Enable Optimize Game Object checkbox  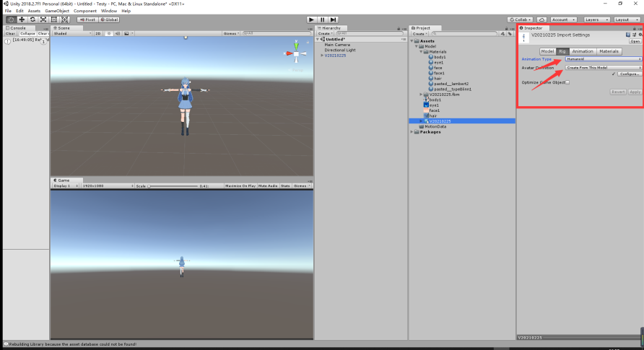tap(567, 82)
